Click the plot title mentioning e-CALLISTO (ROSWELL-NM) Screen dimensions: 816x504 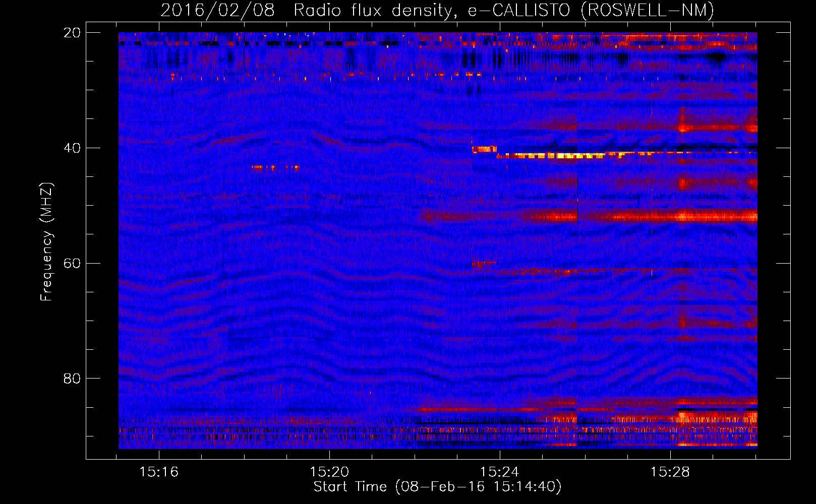coord(437,10)
